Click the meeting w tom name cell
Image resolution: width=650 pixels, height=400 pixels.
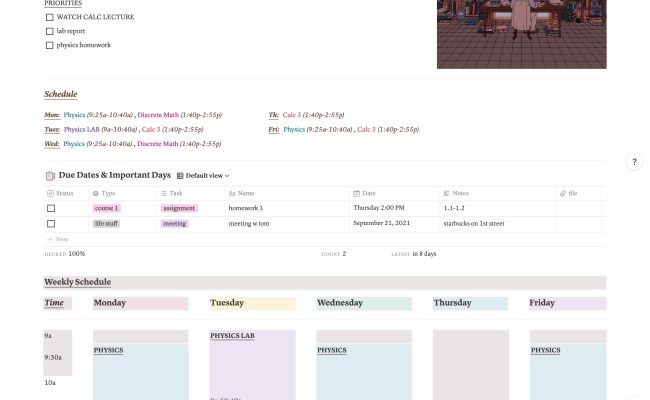287,224
